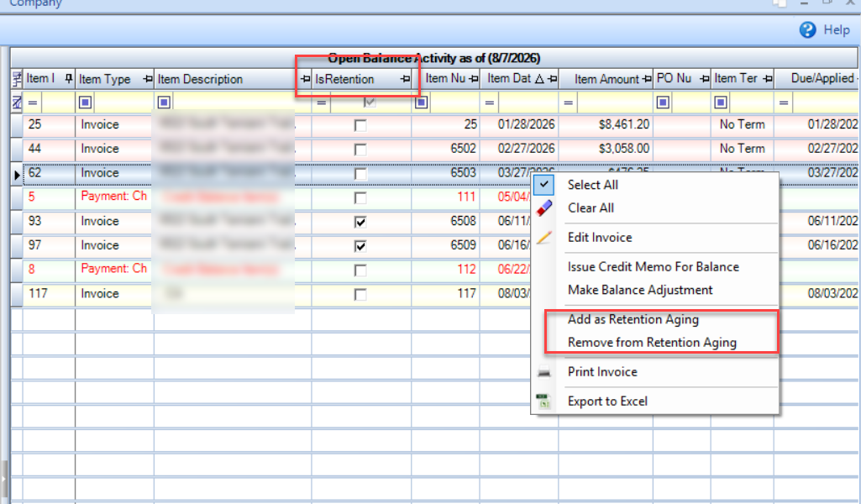Check IsRetention for item 62
861x504 pixels.
pyautogui.click(x=360, y=174)
